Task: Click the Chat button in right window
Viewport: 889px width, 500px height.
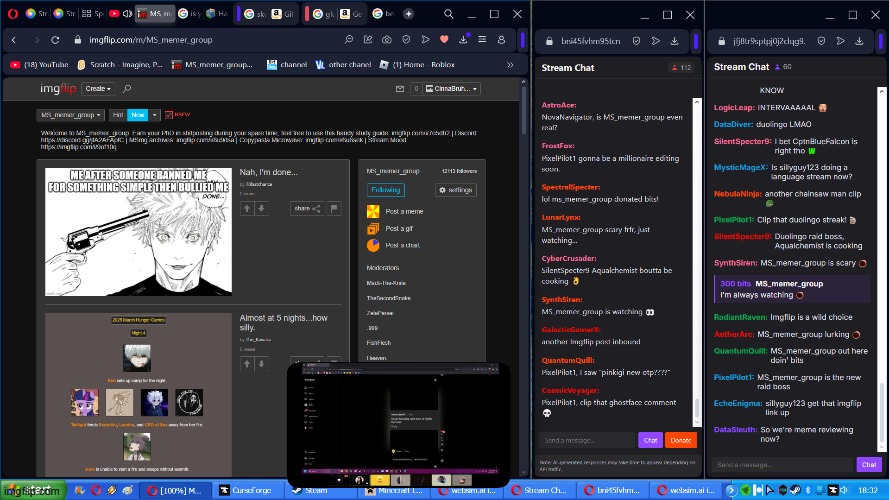Action: 869,464
